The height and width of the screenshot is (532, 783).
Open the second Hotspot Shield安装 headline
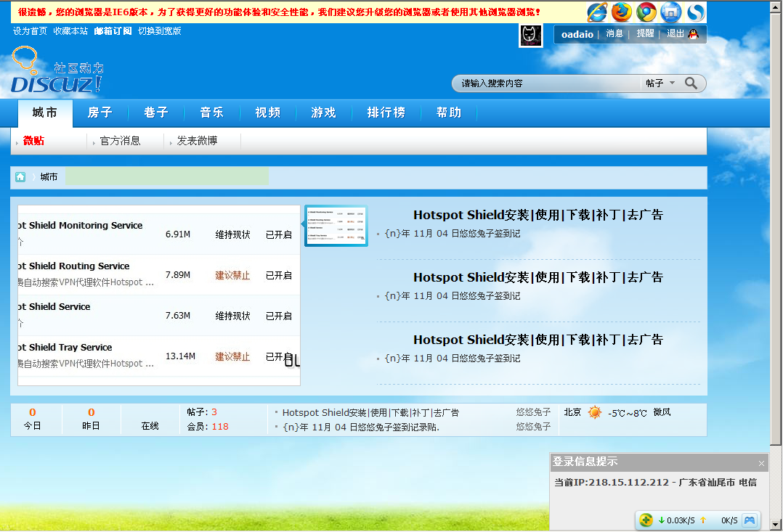(537, 277)
